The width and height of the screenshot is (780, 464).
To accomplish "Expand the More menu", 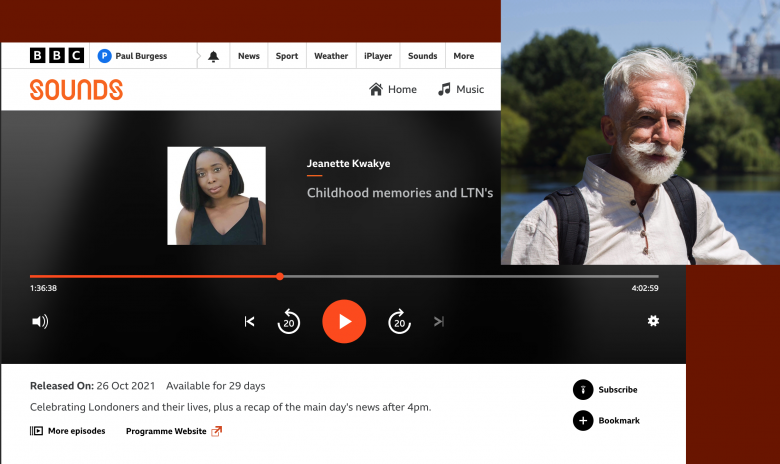I will [x=463, y=56].
